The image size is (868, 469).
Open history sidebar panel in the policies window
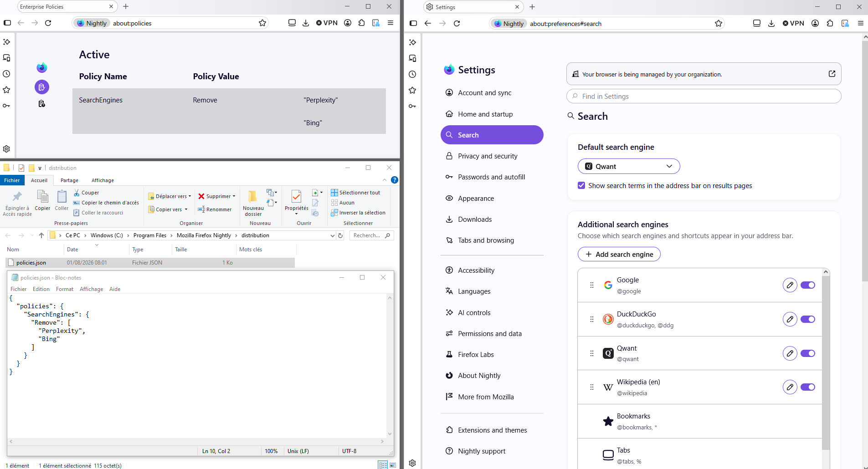[6, 74]
